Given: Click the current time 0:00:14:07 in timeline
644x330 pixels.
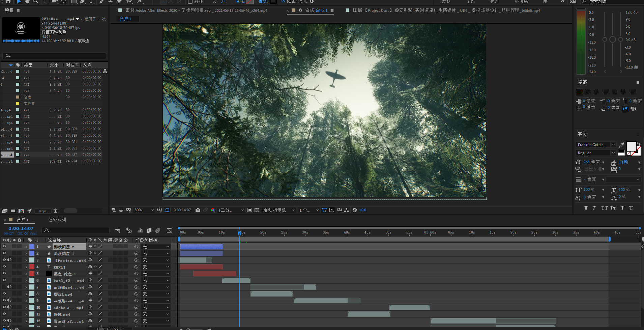Looking at the screenshot, I should 21,228.
